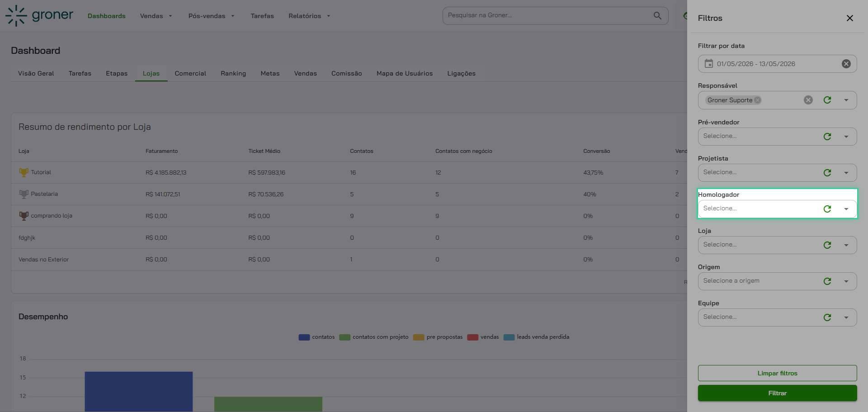Open the Projetista dropdown arrow
The height and width of the screenshot is (412, 868).
coord(846,173)
